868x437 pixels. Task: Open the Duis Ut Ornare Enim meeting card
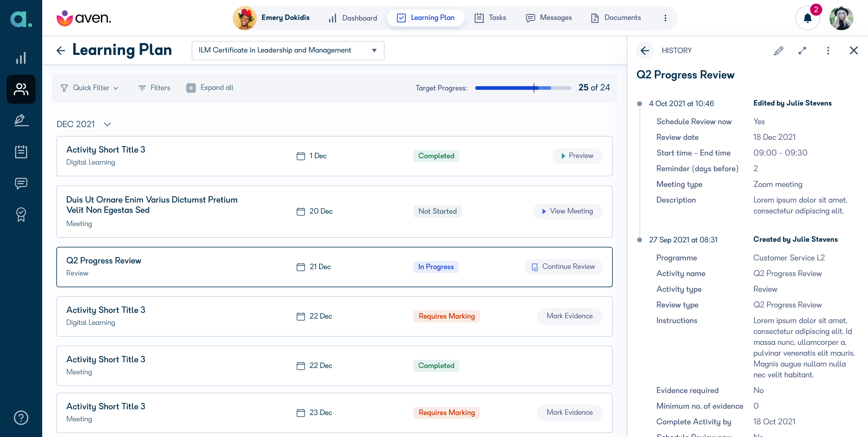[334, 211]
